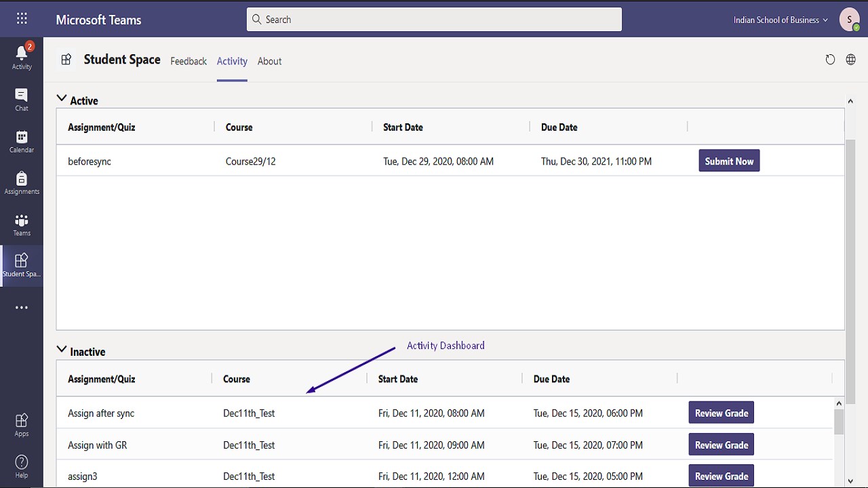This screenshot has width=868, height=488.
Task: Click Thu, Dec 30, 2021, 11:00 PM cell
Action: point(596,161)
